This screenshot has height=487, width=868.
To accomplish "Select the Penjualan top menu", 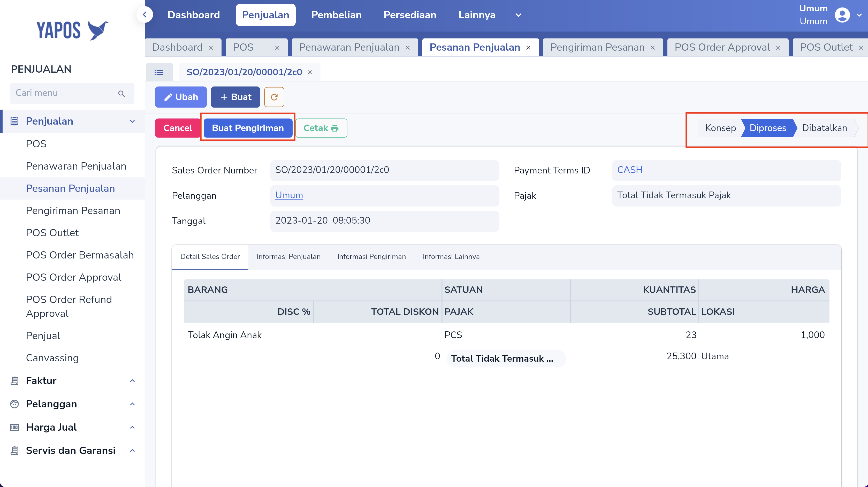I will click(x=265, y=15).
